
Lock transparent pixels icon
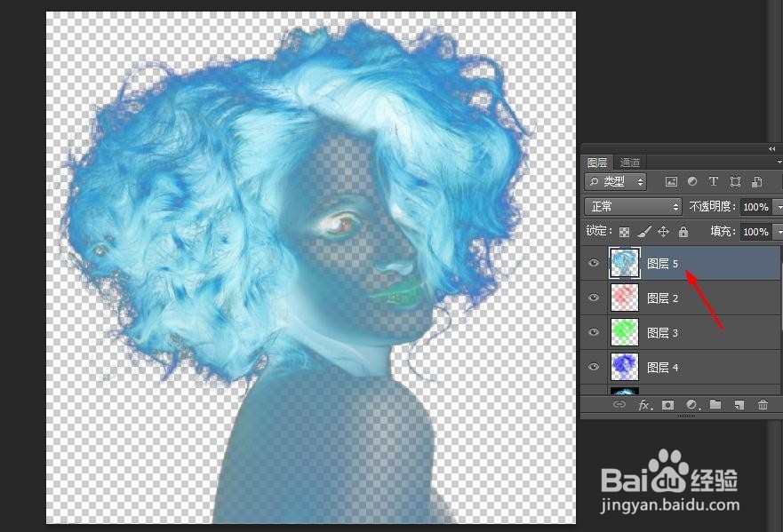click(x=624, y=232)
